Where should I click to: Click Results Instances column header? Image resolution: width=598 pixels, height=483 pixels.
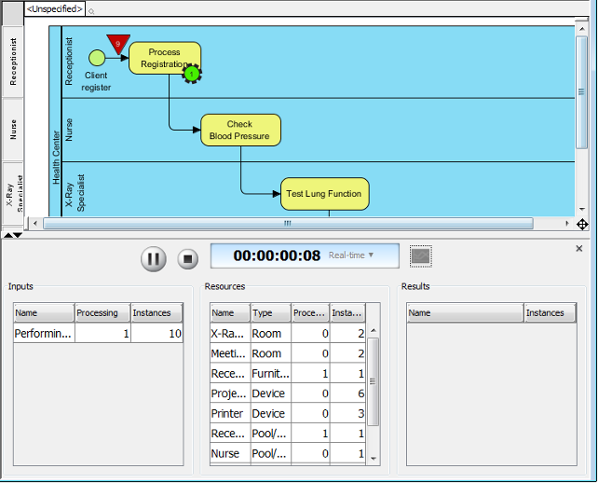pyautogui.click(x=550, y=313)
